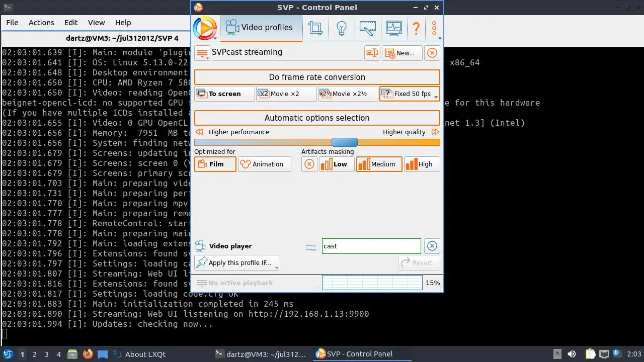The height and width of the screenshot is (362, 644).
Task: Switch to virtual desktop 4
Action: pos(58,354)
